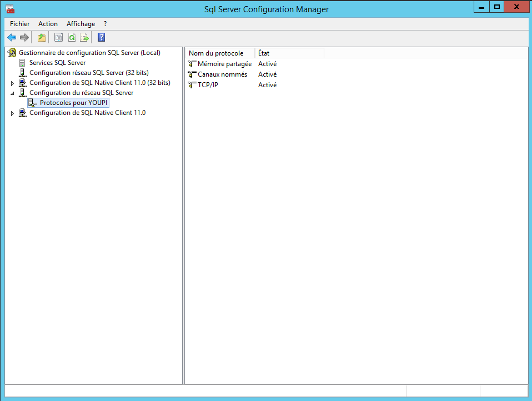Click the Services SQL Server icon

point(22,63)
